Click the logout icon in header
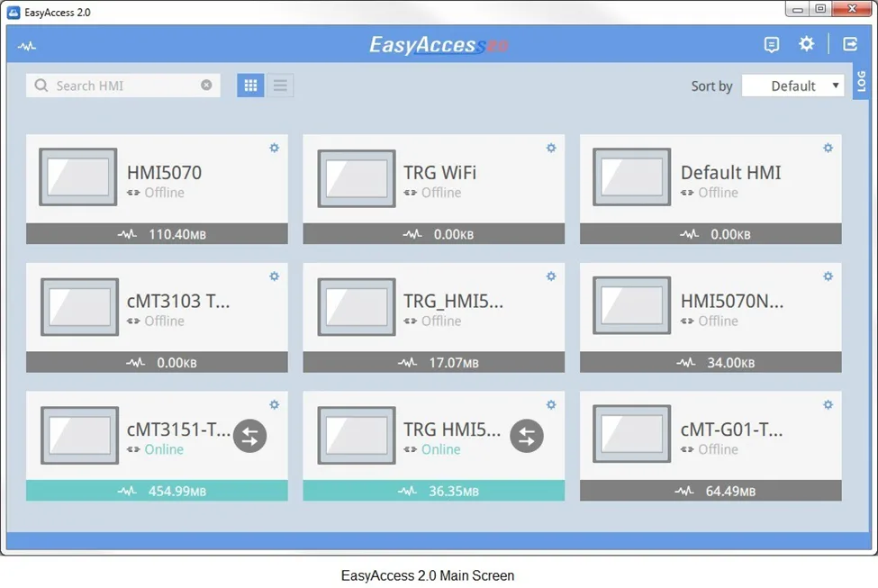This screenshot has height=588, width=878. (851, 44)
